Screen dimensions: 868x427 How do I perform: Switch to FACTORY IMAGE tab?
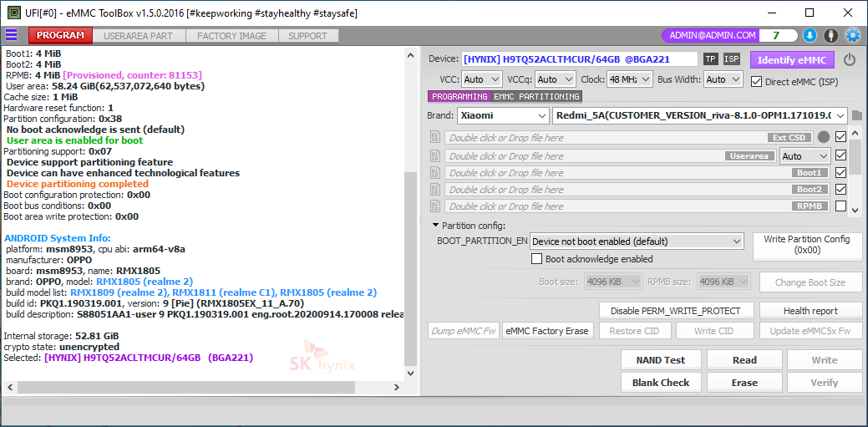pos(231,36)
